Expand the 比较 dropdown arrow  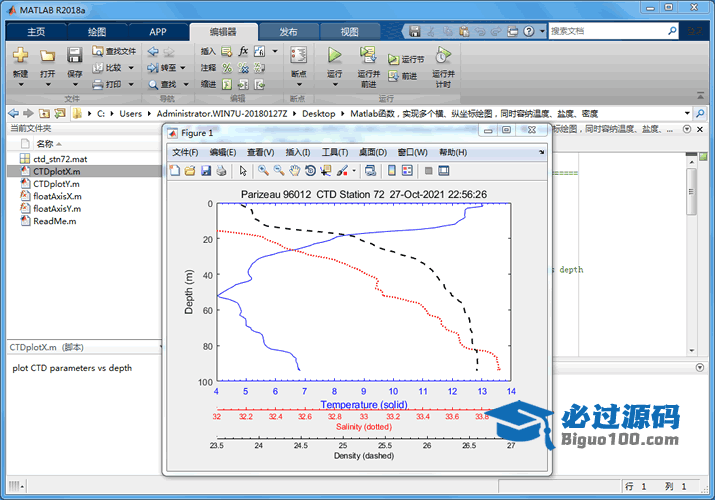(x=131, y=68)
